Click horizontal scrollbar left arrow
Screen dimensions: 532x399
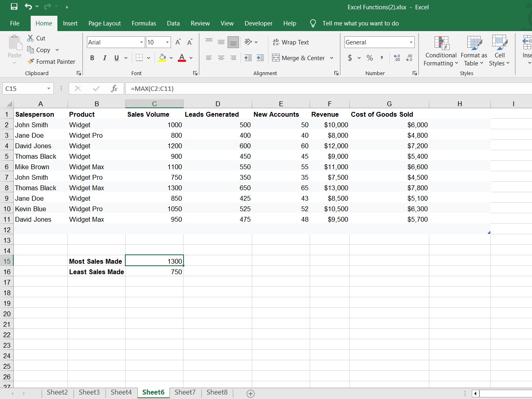475,393
